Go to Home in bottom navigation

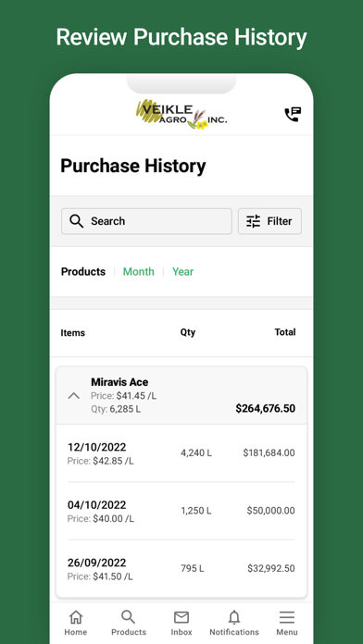click(x=76, y=623)
